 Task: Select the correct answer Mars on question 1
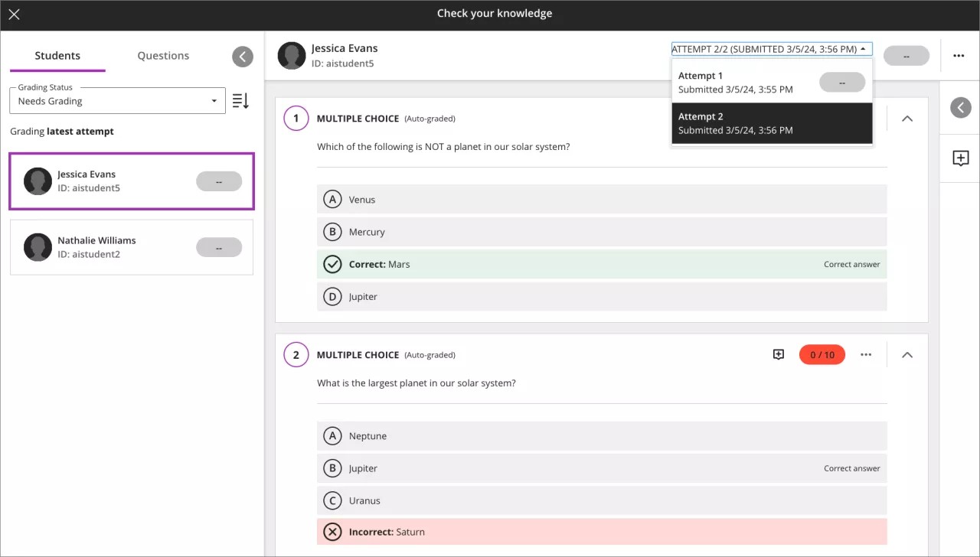point(601,263)
